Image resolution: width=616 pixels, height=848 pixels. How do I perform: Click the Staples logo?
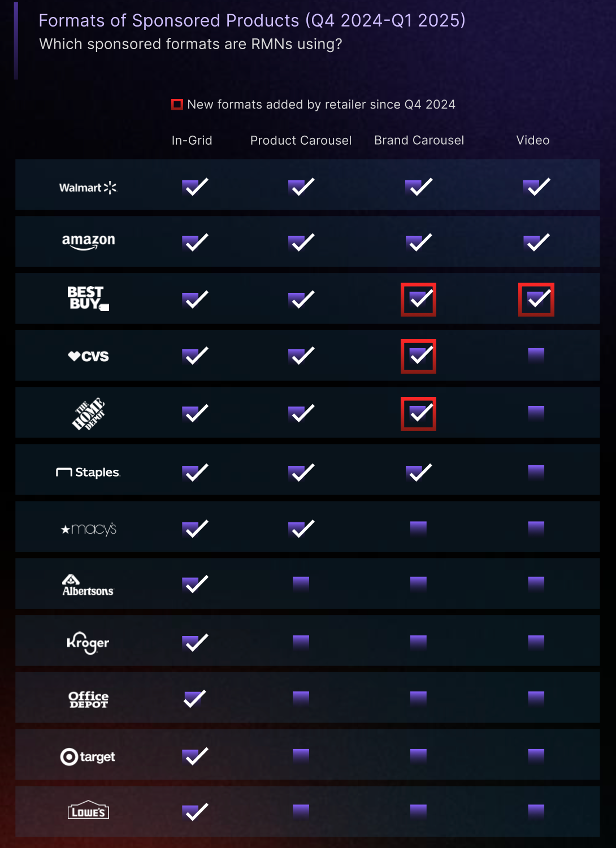(88, 472)
